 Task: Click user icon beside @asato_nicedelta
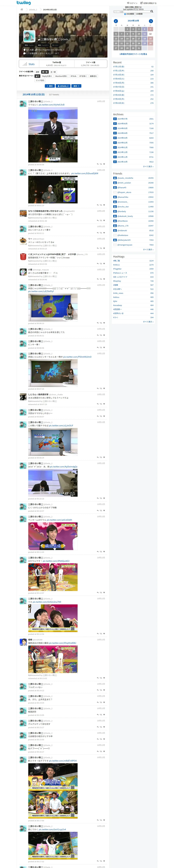(115, 178)
